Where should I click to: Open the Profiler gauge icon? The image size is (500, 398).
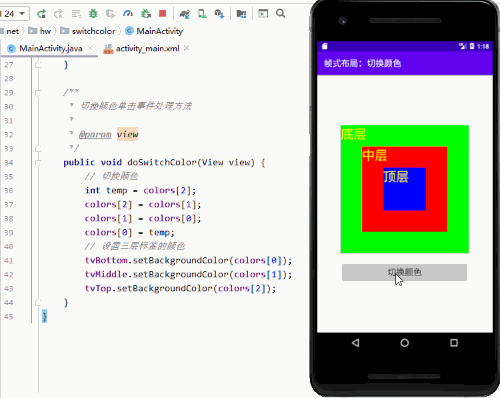point(128,14)
